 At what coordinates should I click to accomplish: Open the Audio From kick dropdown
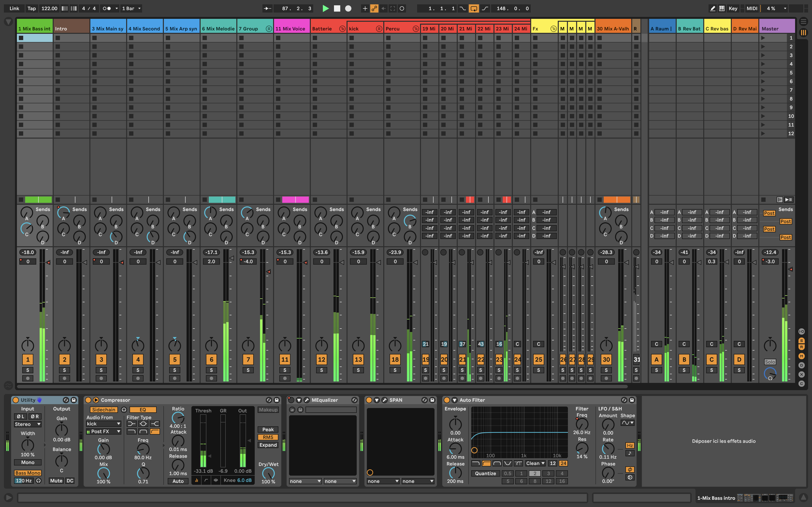coord(103,424)
